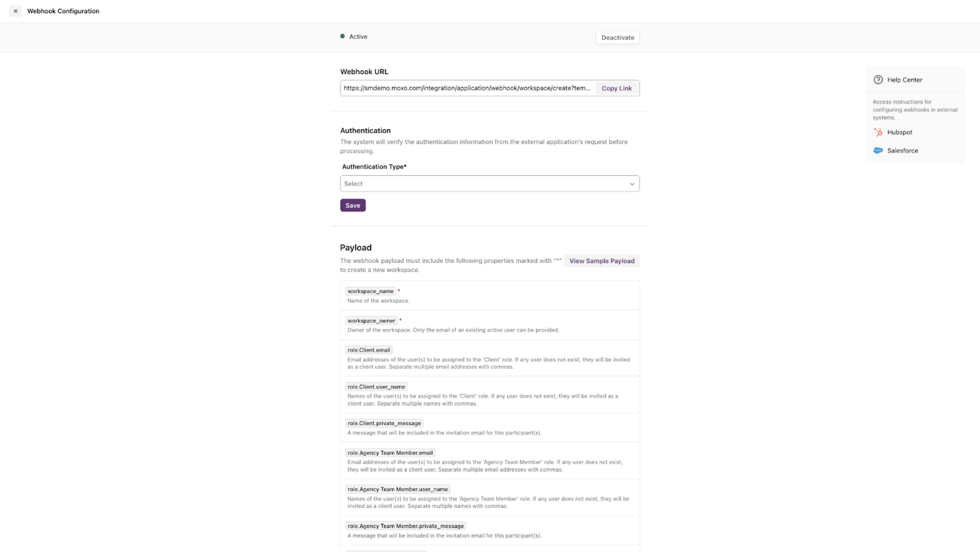Click the role.Agency Team Member.user_name tag

tap(398, 489)
